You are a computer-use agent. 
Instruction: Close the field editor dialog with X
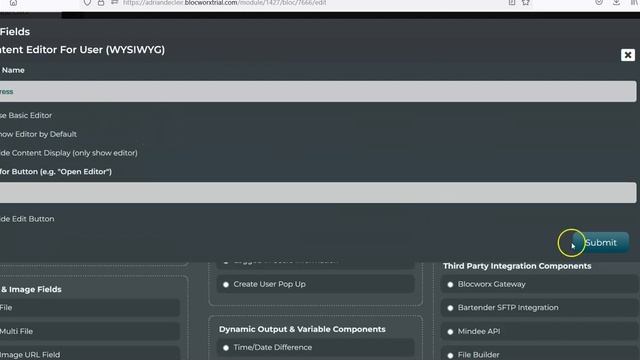[628, 55]
